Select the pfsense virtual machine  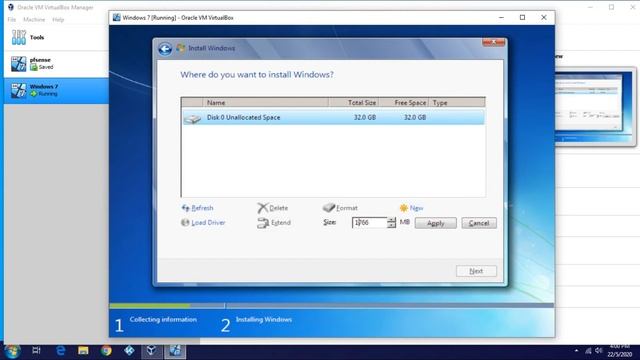(x=56, y=64)
